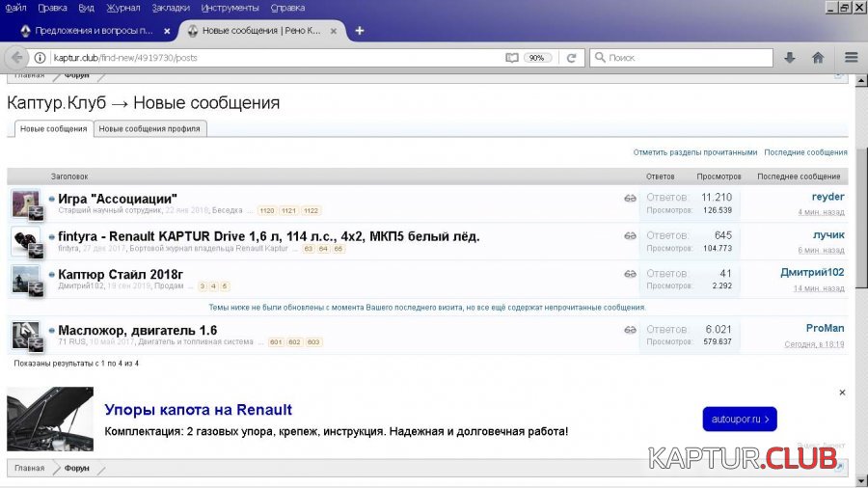Open ProMan's user profile
The image size is (868, 488).
pyautogui.click(x=825, y=328)
